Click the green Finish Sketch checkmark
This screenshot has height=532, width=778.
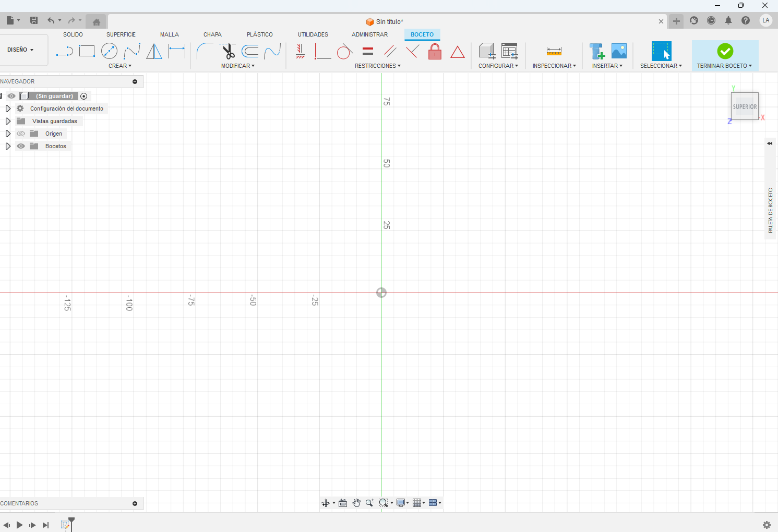coord(725,51)
